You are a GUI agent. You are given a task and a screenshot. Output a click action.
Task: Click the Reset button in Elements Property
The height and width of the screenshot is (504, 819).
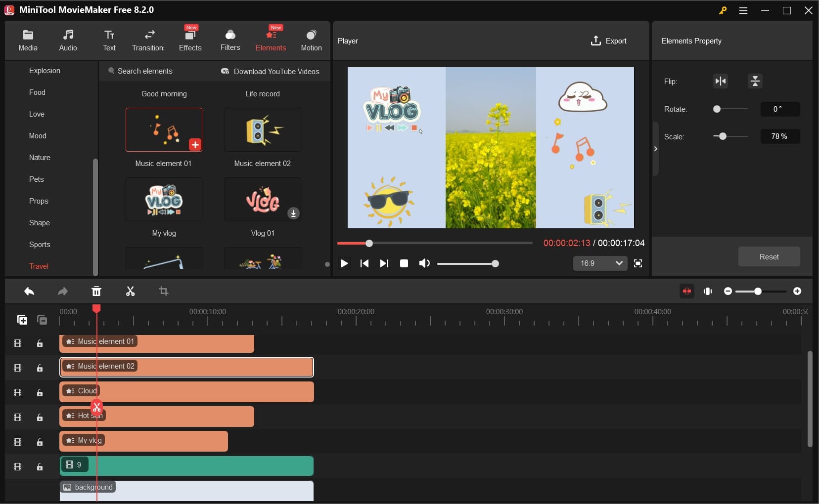[x=769, y=256]
